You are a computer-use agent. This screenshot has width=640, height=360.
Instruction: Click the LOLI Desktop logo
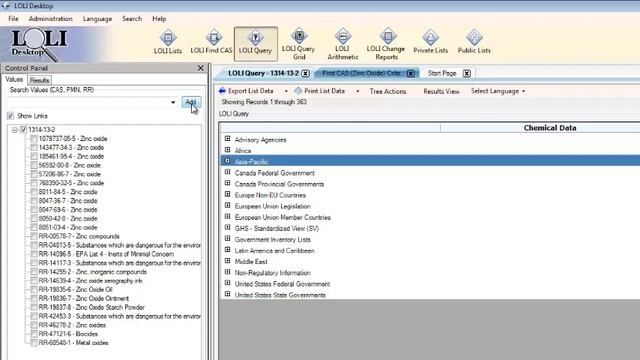pos(39,44)
